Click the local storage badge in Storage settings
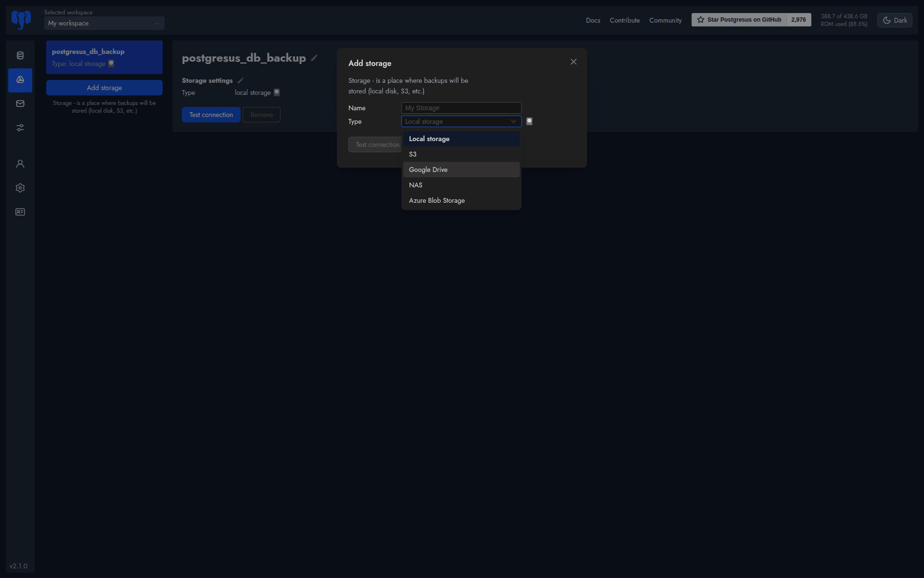This screenshot has height=578, width=924. coord(276,92)
